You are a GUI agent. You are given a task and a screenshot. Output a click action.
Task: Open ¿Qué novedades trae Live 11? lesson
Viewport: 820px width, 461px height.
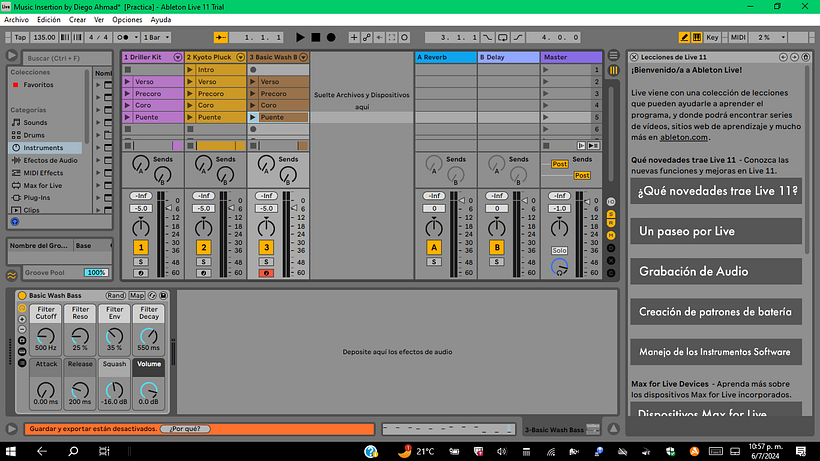click(716, 191)
